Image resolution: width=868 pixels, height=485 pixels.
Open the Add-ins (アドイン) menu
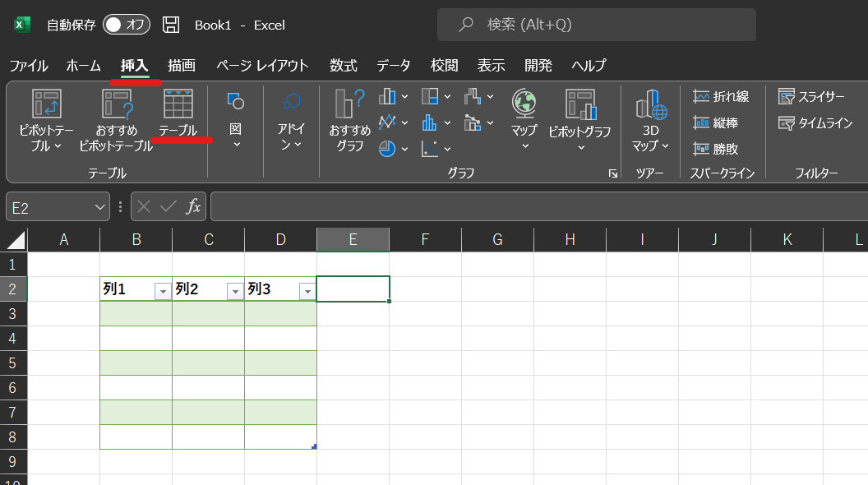point(291,119)
